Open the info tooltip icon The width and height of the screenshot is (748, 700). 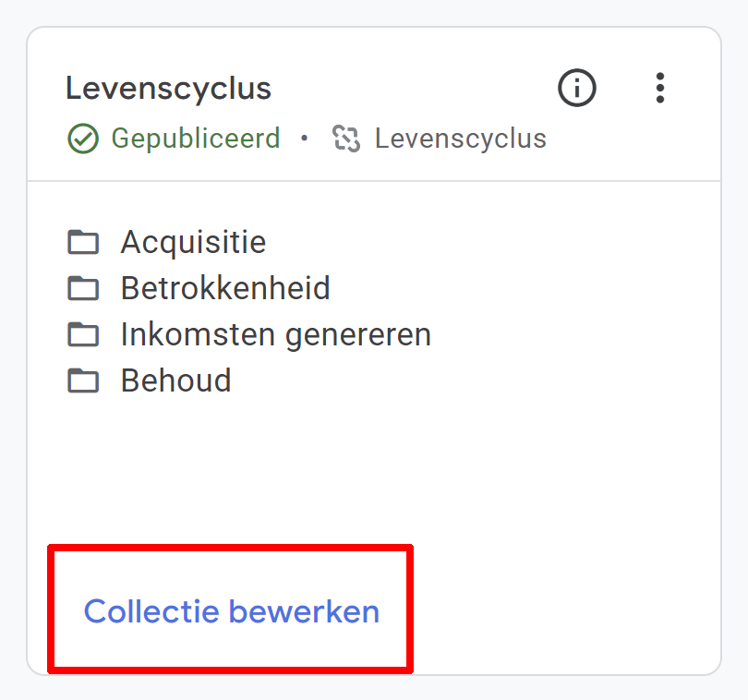pos(576,89)
